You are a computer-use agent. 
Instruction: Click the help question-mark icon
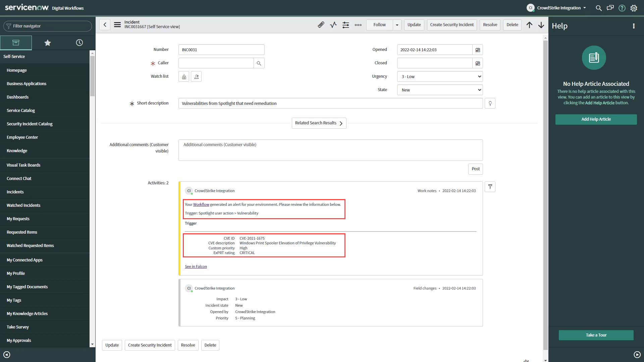[x=622, y=8]
